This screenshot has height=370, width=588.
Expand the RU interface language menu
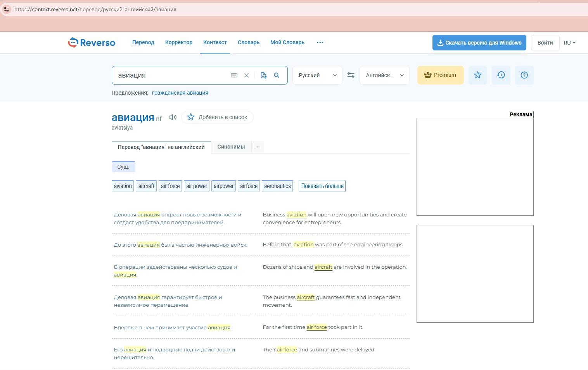569,43
